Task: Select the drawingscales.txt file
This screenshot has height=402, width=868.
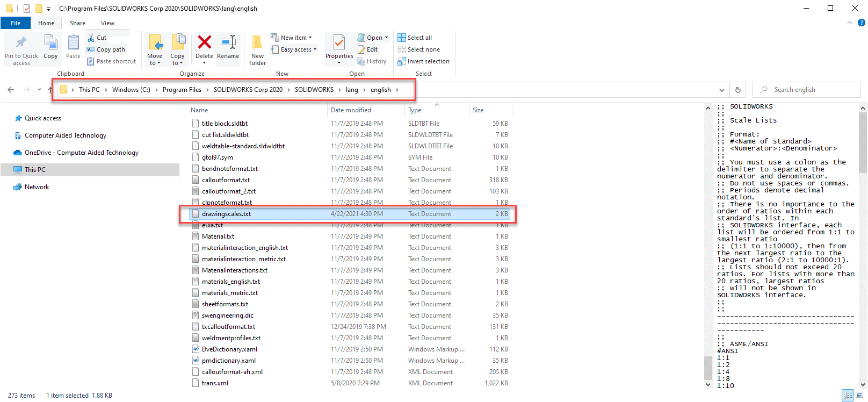Action: pyautogui.click(x=350, y=214)
